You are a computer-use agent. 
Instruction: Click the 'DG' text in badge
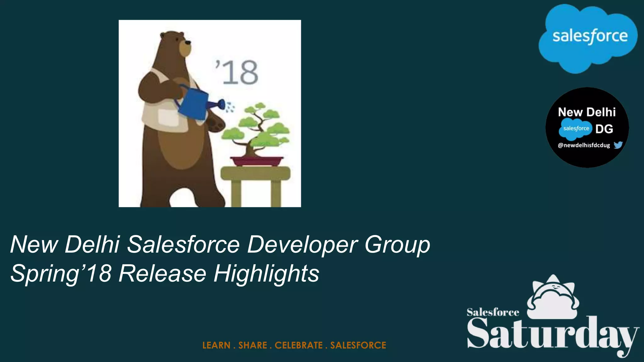tap(604, 129)
